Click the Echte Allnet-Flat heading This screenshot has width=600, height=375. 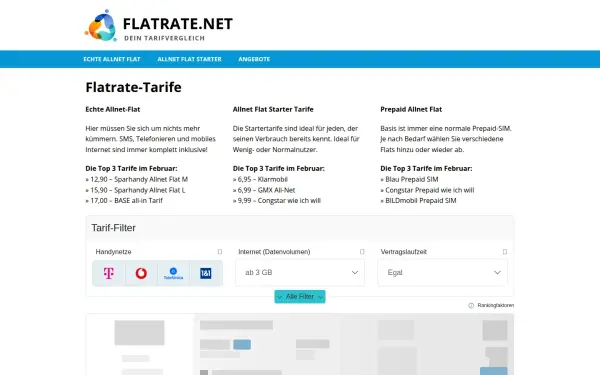click(113, 109)
